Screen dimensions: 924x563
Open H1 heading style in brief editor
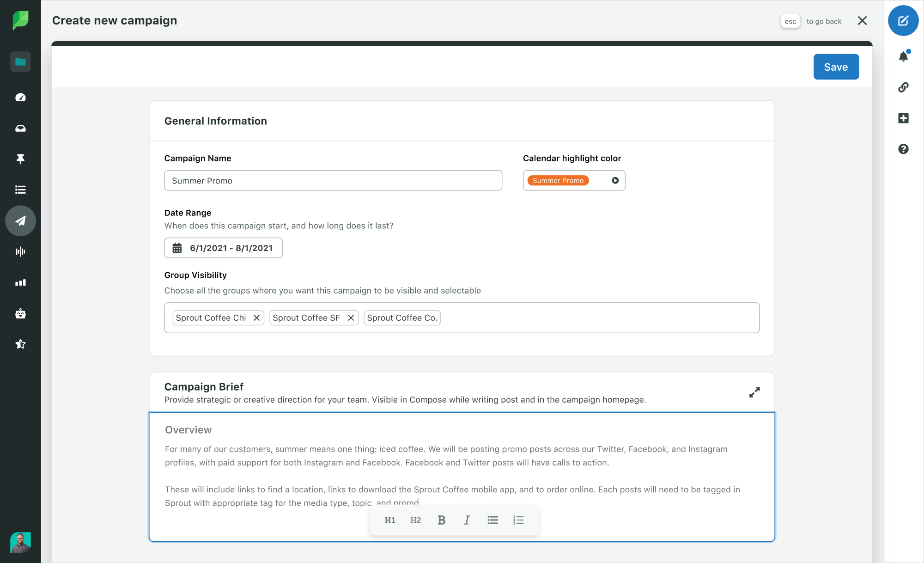[x=390, y=520]
